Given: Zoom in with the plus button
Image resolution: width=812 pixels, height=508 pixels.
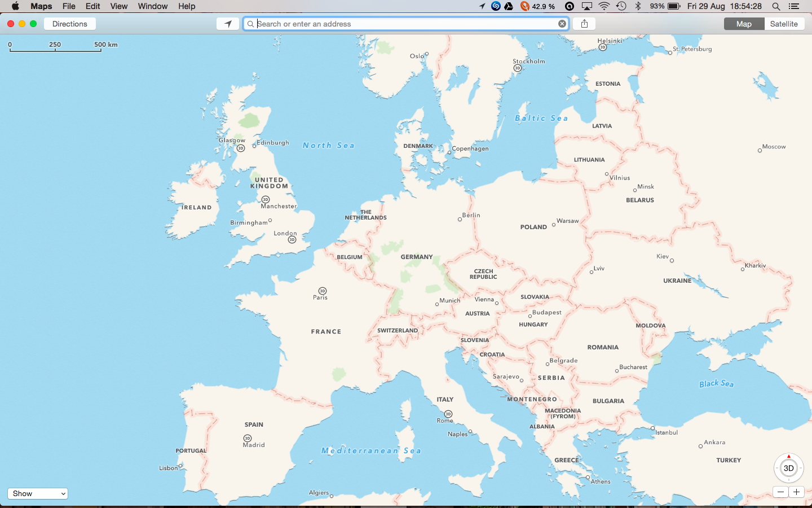Looking at the screenshot, I should tap(797, 492).
